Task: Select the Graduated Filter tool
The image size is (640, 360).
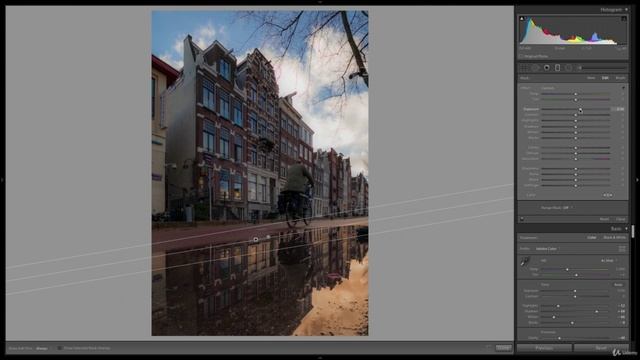Action: coord(558,68)
